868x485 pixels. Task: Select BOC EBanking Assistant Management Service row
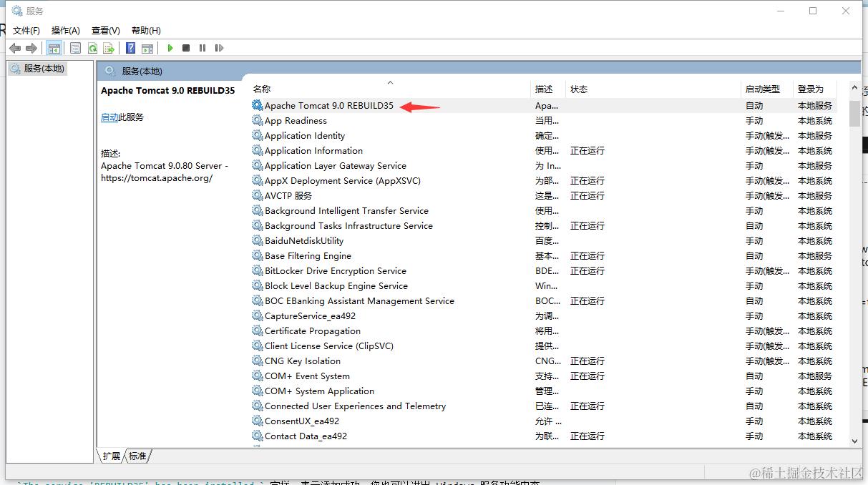pos(542,300)
